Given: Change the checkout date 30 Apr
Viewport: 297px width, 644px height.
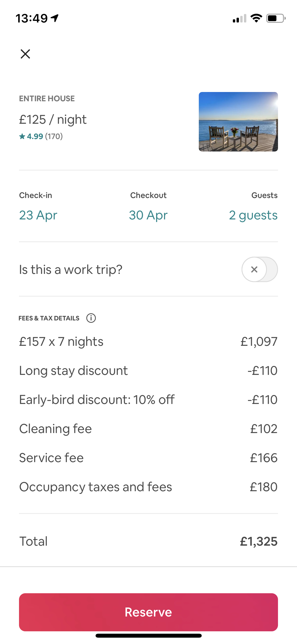Looking at the screenshot, I should click(x=148, y=215).
